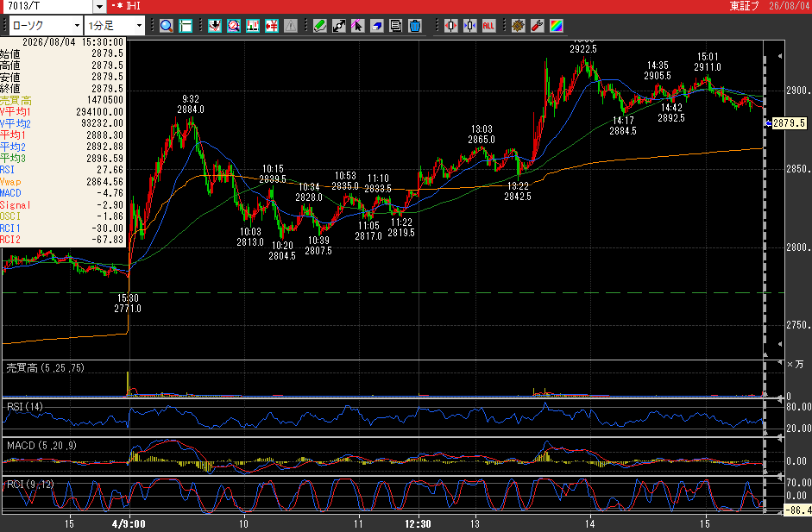
Task: Click the RCI panel right-edge triangle marker
Action: point(780,479)
